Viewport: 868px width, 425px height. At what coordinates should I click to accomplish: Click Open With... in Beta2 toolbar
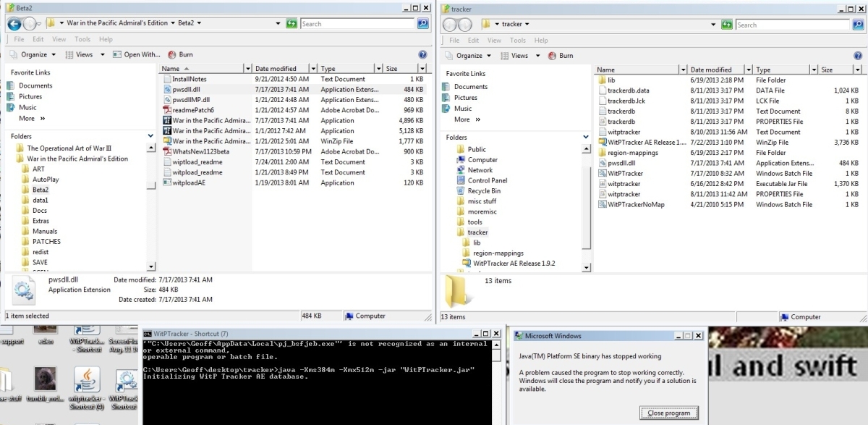point(136,54)
